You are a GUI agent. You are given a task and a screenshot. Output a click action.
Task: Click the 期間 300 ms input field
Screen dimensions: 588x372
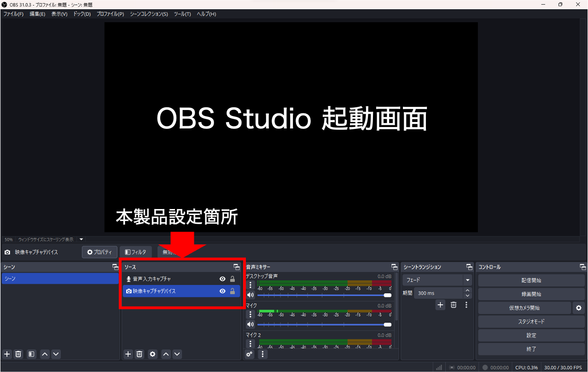pos(439,293)
